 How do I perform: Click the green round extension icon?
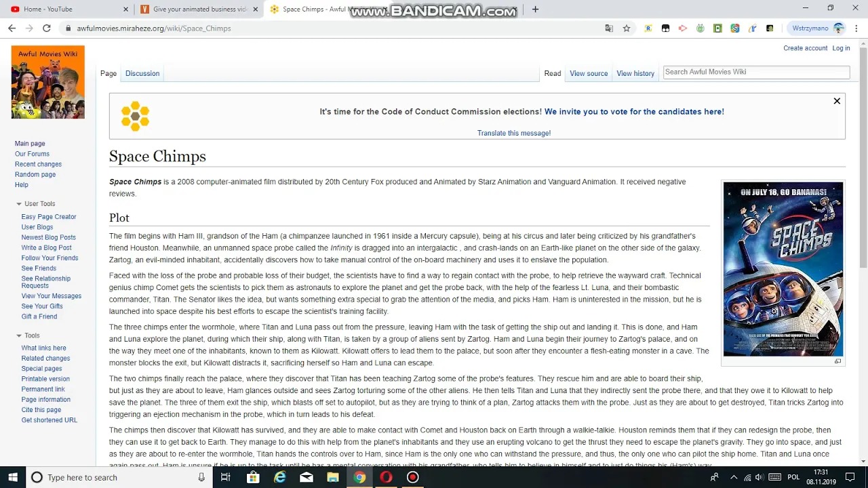(701, 28)
